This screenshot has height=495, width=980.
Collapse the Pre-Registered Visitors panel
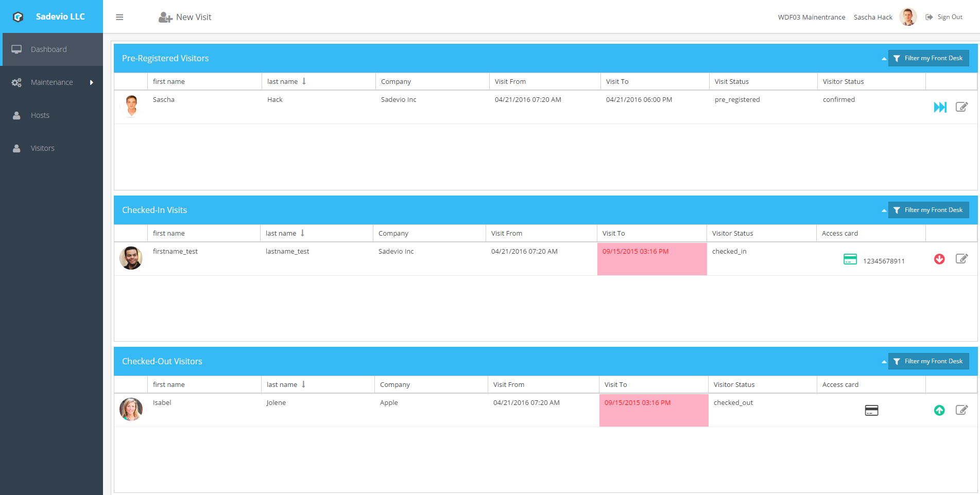(x=884, y=59)
